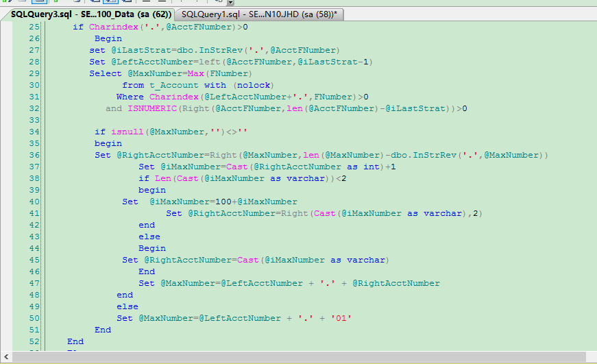Image resolution: width=597 pixels, height=364 pixels.
Task: Click 'Cast' function on line 45
Action: [248, 260]
